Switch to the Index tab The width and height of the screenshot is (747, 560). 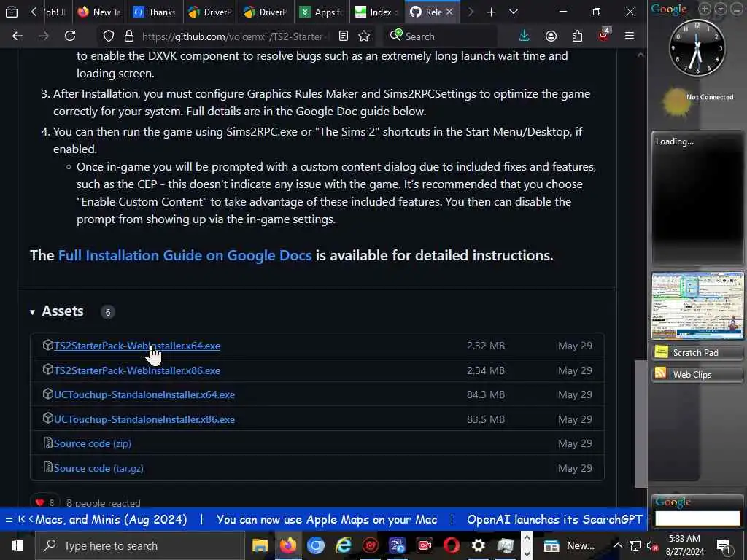[376, 12]
